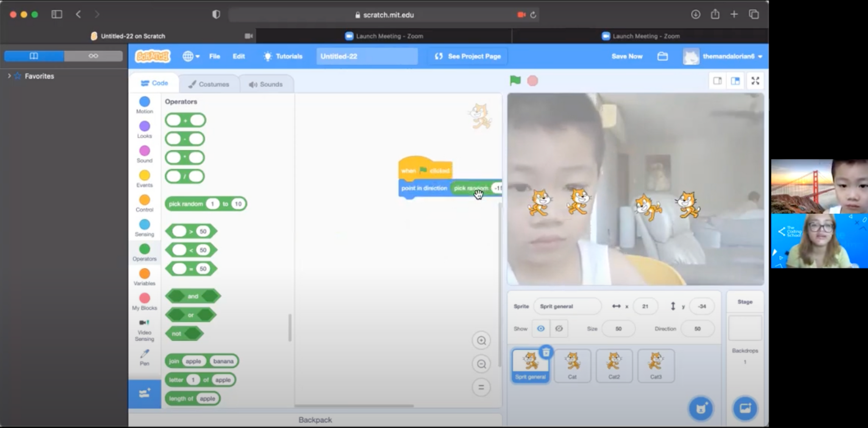Image resolution: width=868 pixels, height=428 pixels.
Task: Stop the project with the red stop sign
Action: [533, 80]
